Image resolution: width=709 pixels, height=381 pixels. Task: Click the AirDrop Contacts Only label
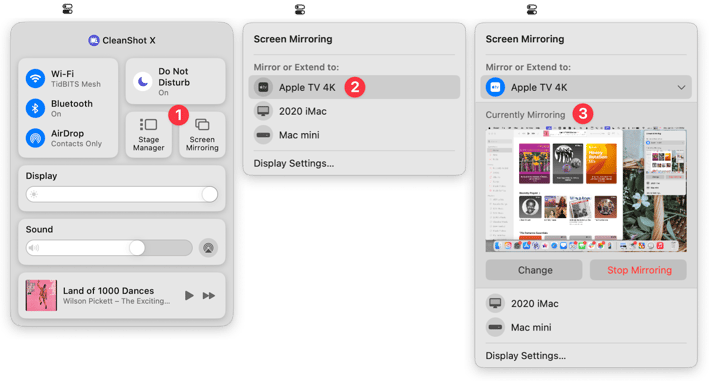click(76, 138)
